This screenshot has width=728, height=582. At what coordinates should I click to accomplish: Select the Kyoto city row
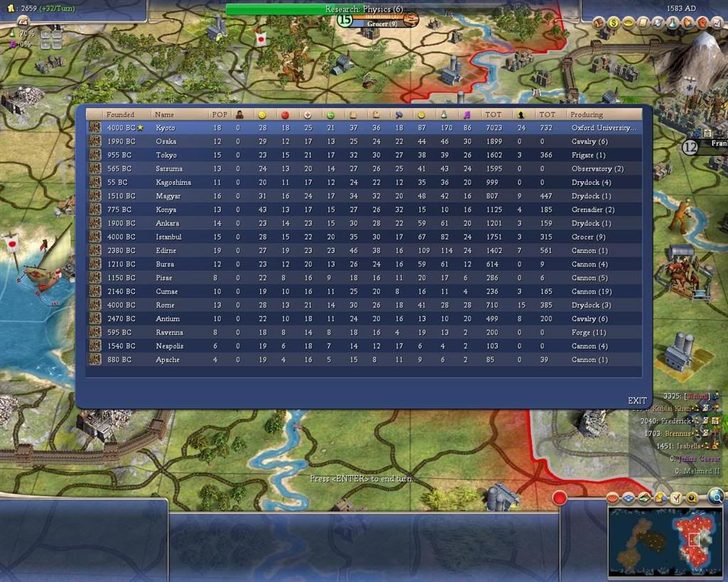click(x=364, y=127)
